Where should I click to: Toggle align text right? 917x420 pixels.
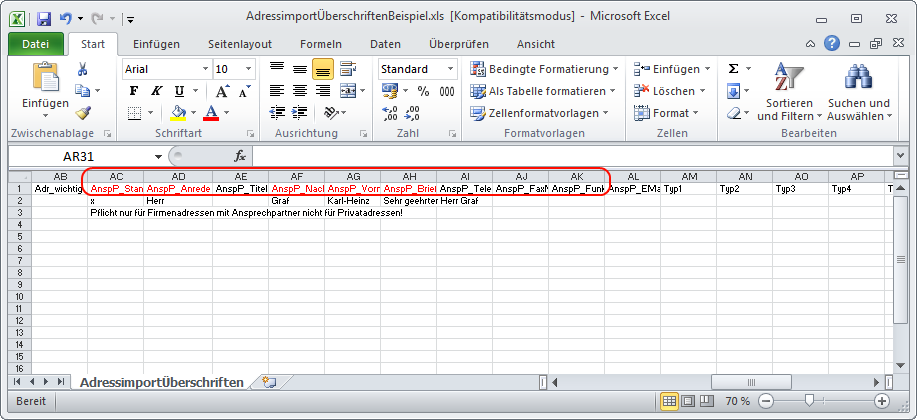tap(322, 91)
